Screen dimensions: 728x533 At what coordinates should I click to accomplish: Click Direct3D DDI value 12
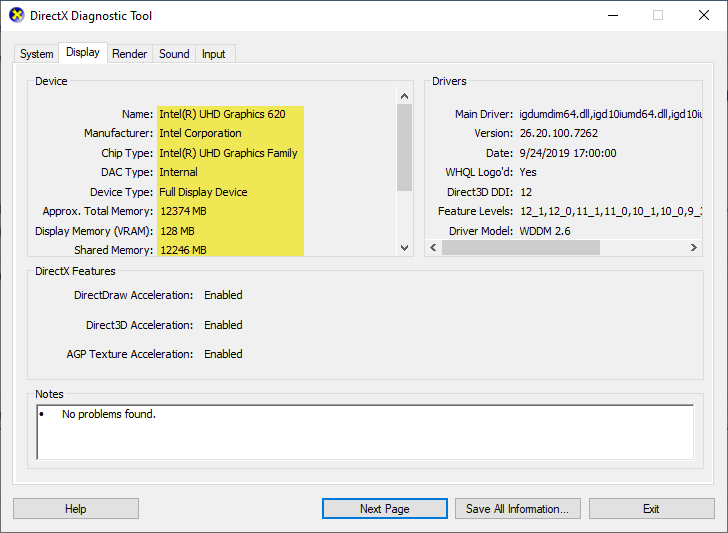point(526,192)
